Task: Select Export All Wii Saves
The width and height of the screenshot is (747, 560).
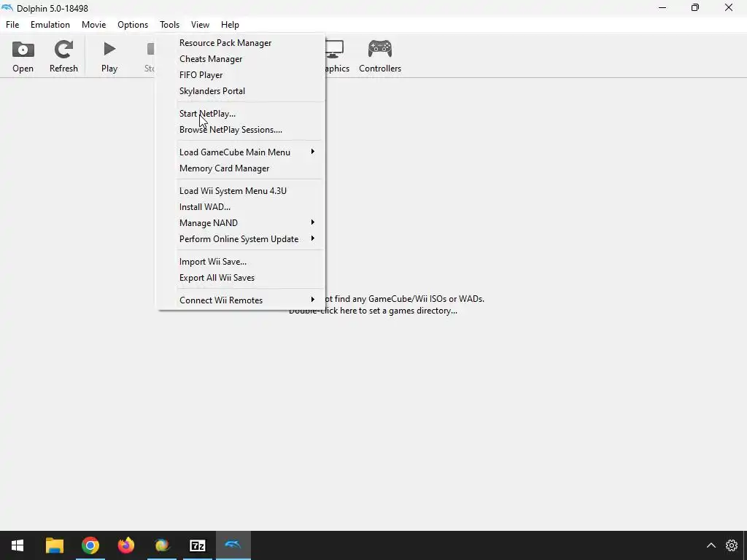Action: (241, 278)
